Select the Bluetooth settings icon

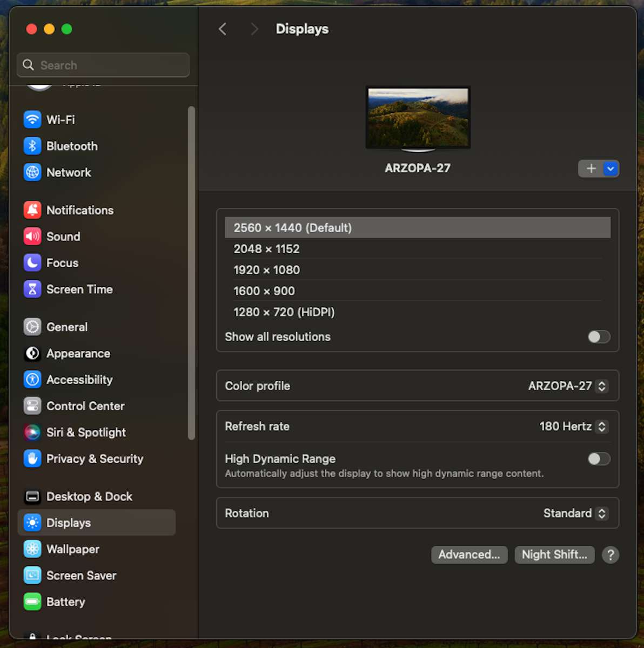(x=32, y=146)
